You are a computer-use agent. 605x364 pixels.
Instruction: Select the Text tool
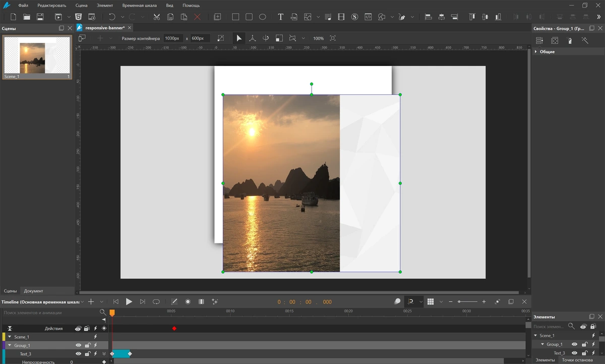(281, 17)
